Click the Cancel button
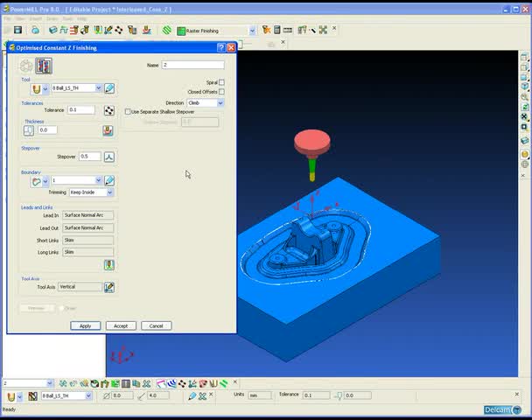 (x=156, y=325)
